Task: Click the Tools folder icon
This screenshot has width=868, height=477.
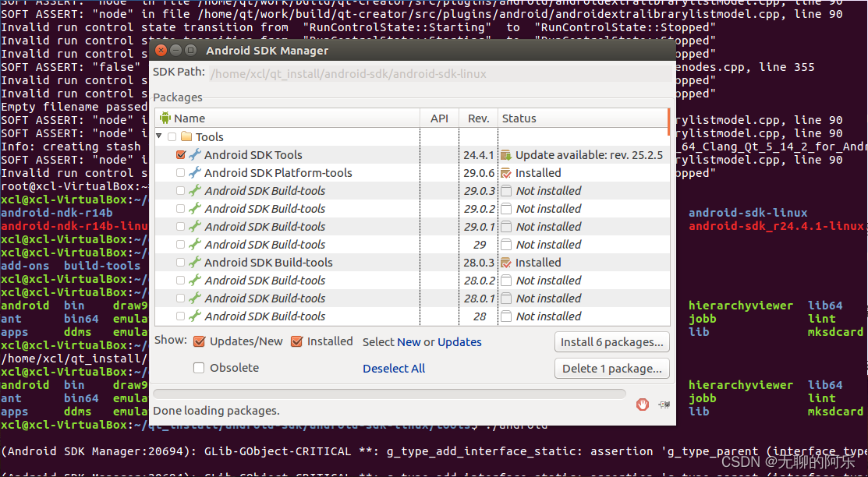Action: 186,136
